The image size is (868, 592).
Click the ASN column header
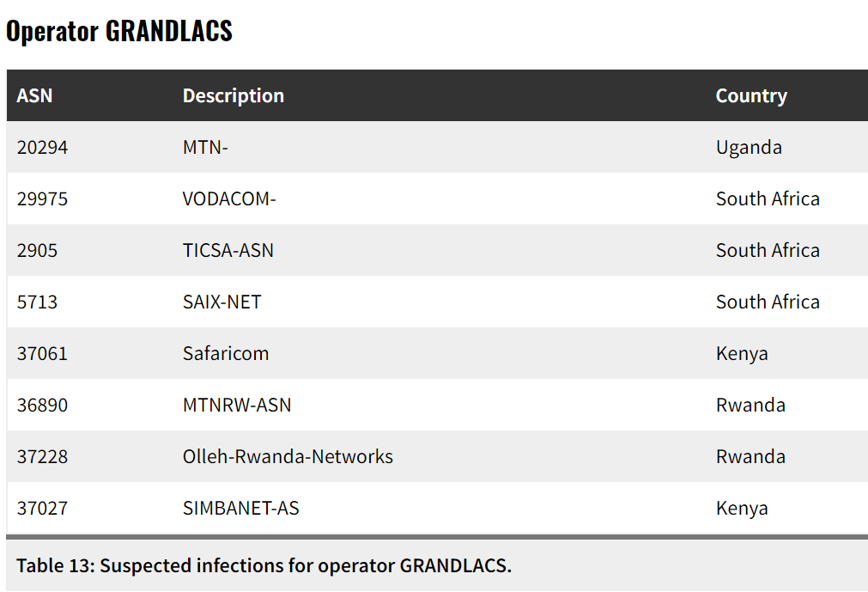pos(34,95)
